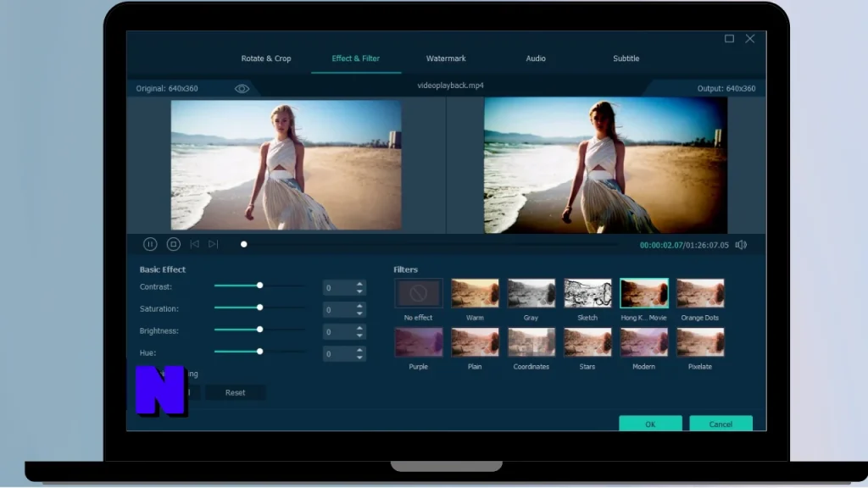
Task: Click the playback time readout
Action: tap(684, 245)
